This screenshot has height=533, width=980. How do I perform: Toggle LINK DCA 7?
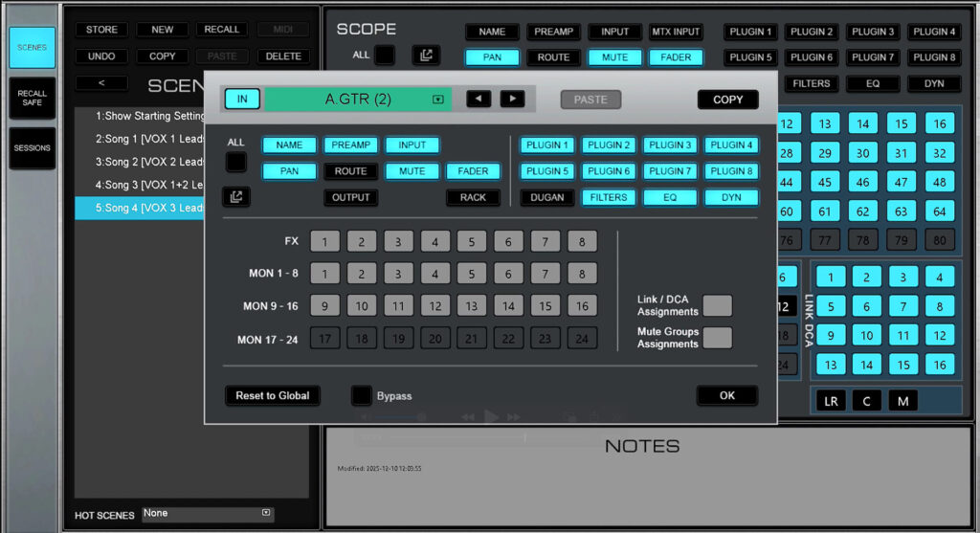click(903, 307)
